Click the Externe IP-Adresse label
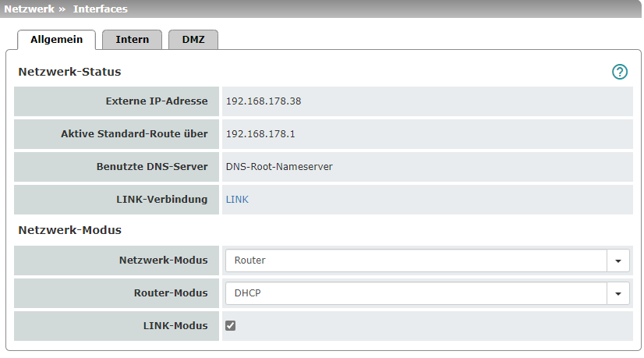This screenshot has height=358, width=644. click(157, 101)
